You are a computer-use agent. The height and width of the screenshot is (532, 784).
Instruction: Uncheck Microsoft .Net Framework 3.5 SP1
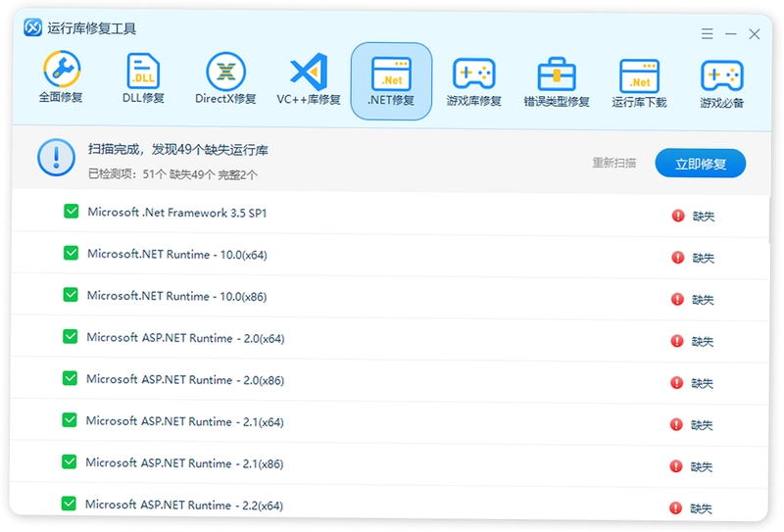71,211
